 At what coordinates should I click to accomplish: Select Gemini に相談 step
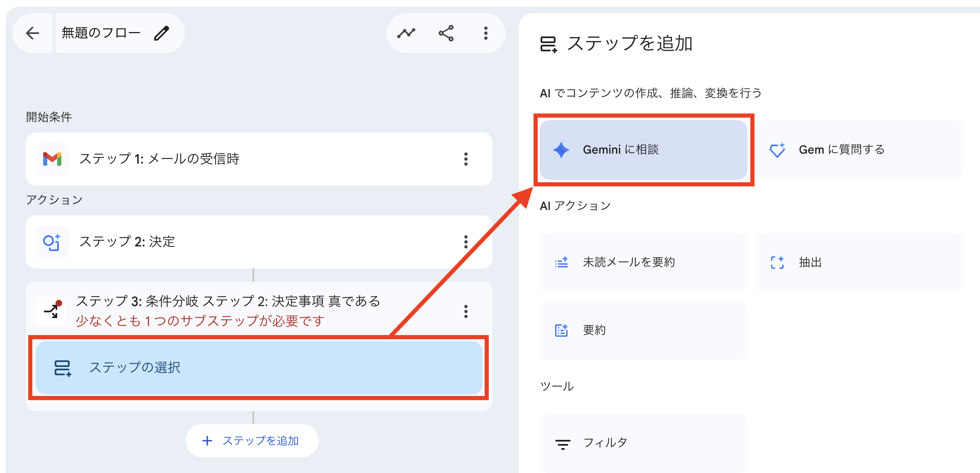643,150
